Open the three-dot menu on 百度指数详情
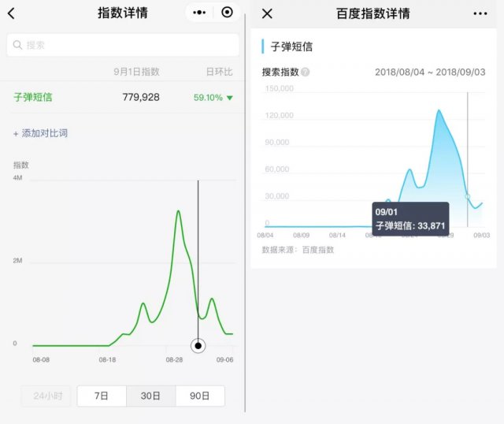Screen dimensions: 504x424 tap(480, 13)
